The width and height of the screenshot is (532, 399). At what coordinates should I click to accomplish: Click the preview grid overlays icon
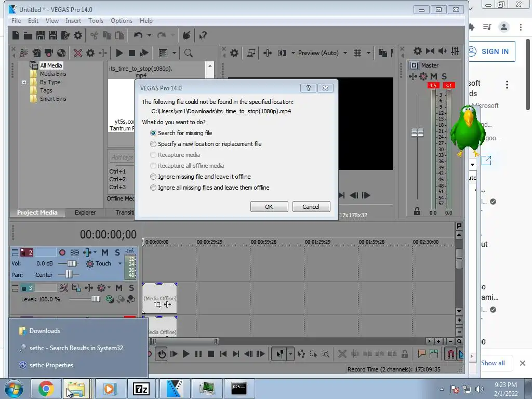[x=357, y=53]
